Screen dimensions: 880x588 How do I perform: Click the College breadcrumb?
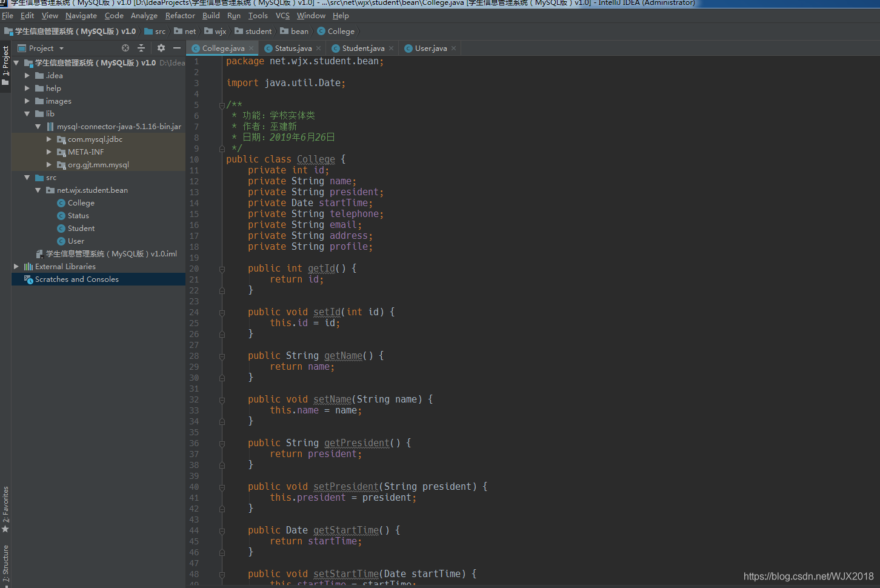pos(336,32)
